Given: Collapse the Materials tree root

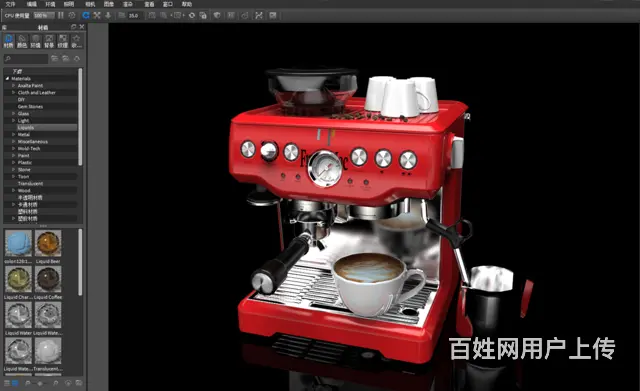Looking at the screenshot, I should click(7, 78).
